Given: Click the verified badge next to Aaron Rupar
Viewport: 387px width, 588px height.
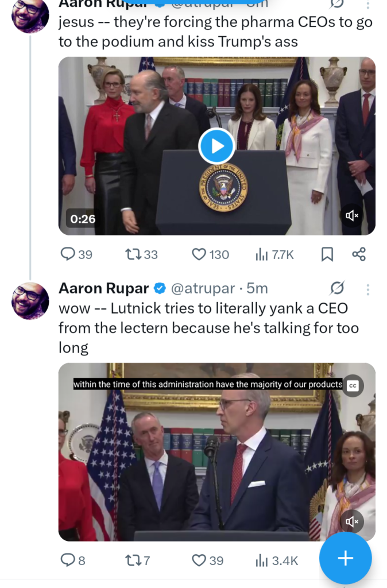Looking at the screenshot, I should click(x=160, y=289).
